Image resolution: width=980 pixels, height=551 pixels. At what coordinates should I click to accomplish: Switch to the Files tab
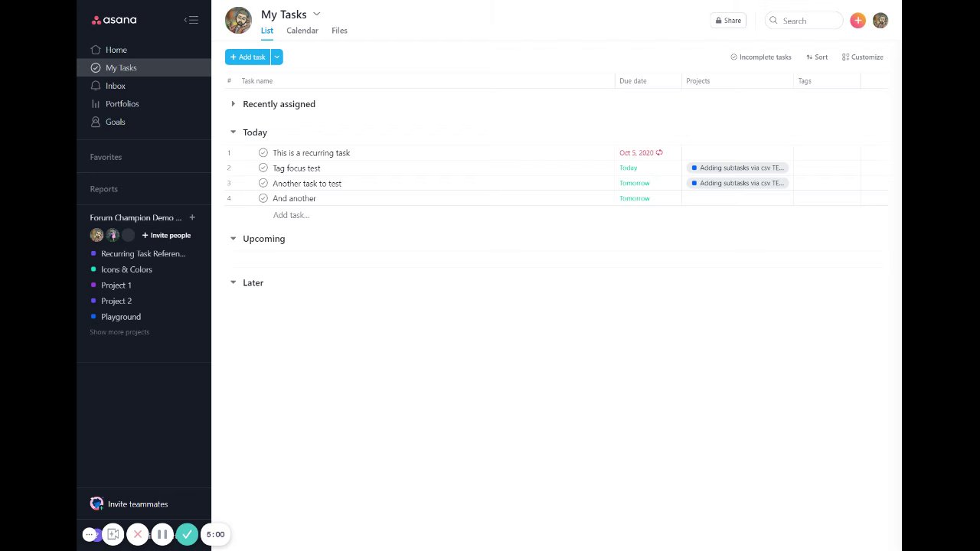pyautogui.click(x=339, y=31)
